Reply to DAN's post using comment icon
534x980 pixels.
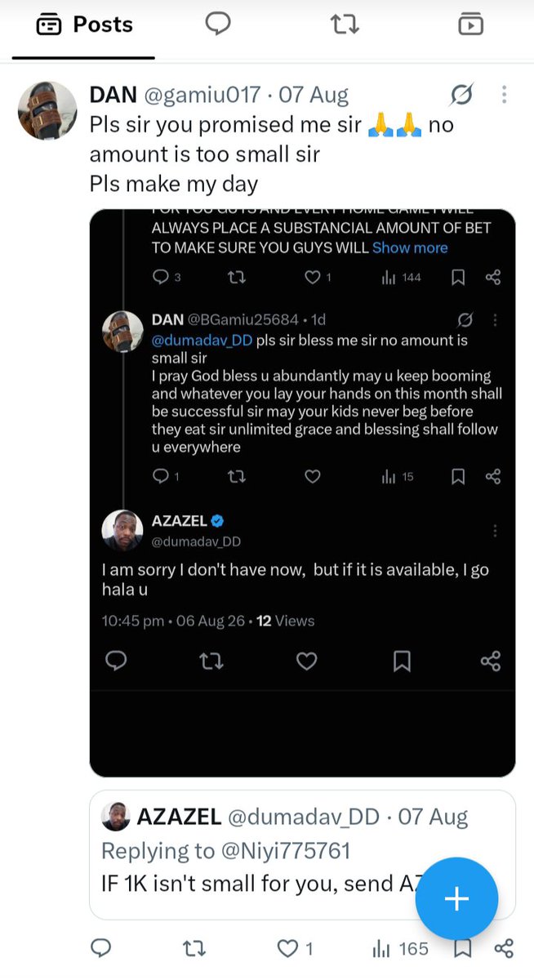click(100, 948)
